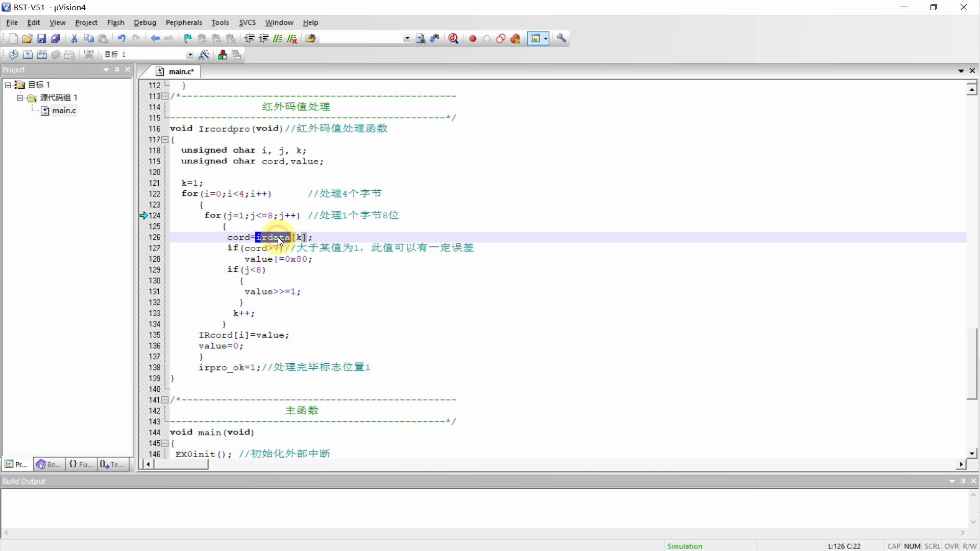Select the main.c* editor tab

click(176, 72)
